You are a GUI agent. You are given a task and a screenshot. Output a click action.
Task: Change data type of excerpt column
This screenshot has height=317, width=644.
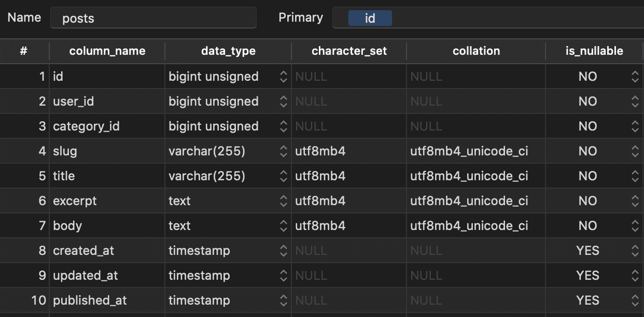pos(283,201)
